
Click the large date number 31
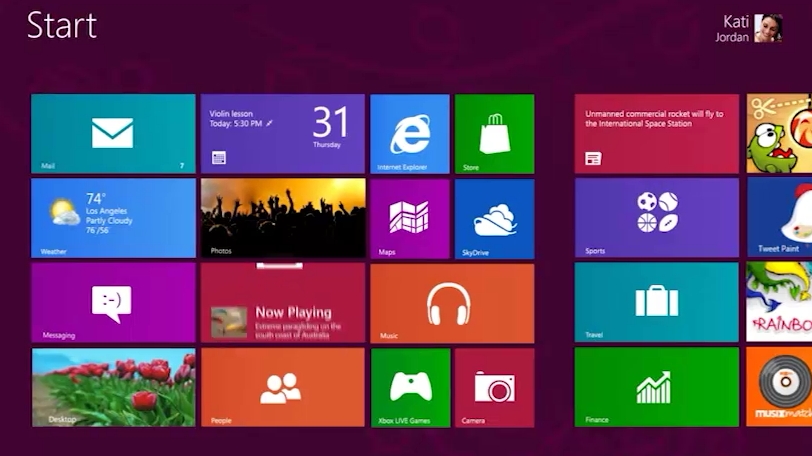pyautogui.click(x=330, y=122)
